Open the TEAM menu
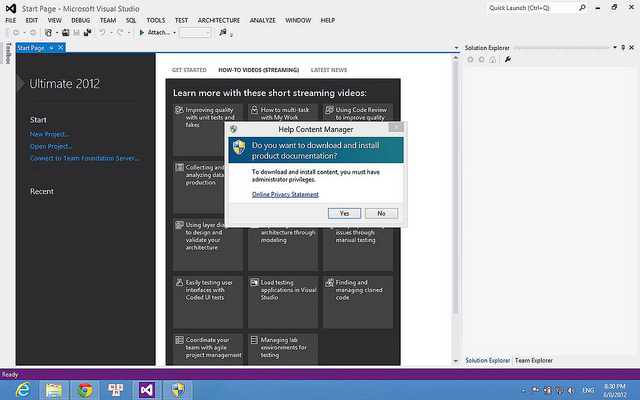Screen dimensions: 640x400 pos(108,20)
